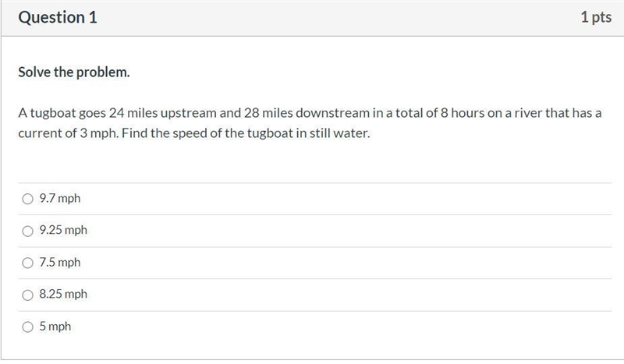Select the 5 mph radio button
Image resolution: width=624 pixels, height=364 pixels.
(x=27, y=327)
